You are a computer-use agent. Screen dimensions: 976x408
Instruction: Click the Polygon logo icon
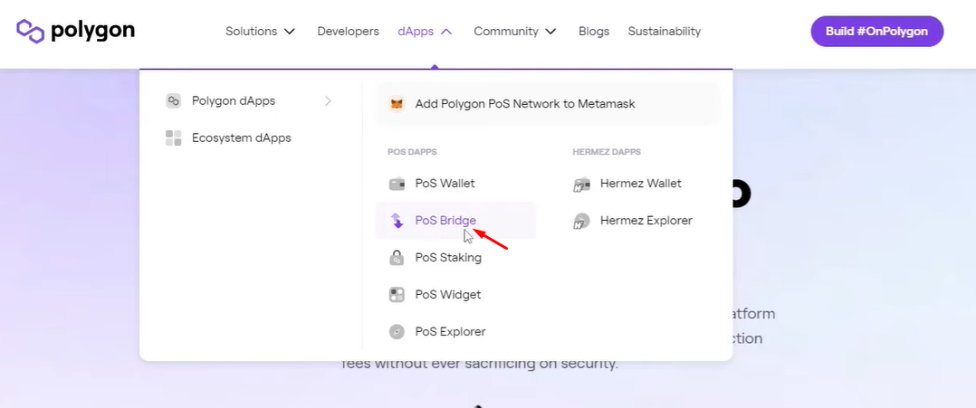[30, 31]
